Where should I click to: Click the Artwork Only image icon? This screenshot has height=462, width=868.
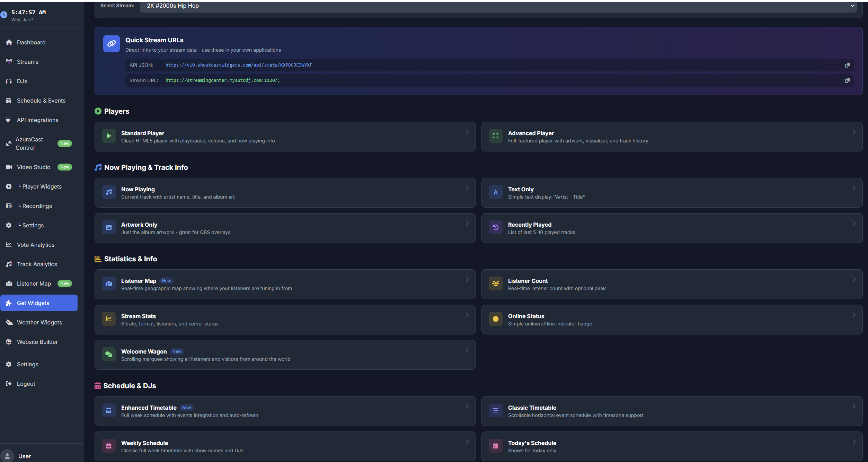[x=109, y=228]
